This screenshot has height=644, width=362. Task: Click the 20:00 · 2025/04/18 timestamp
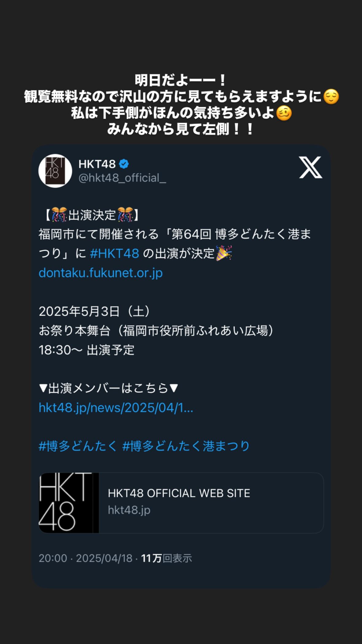point(85,558)
